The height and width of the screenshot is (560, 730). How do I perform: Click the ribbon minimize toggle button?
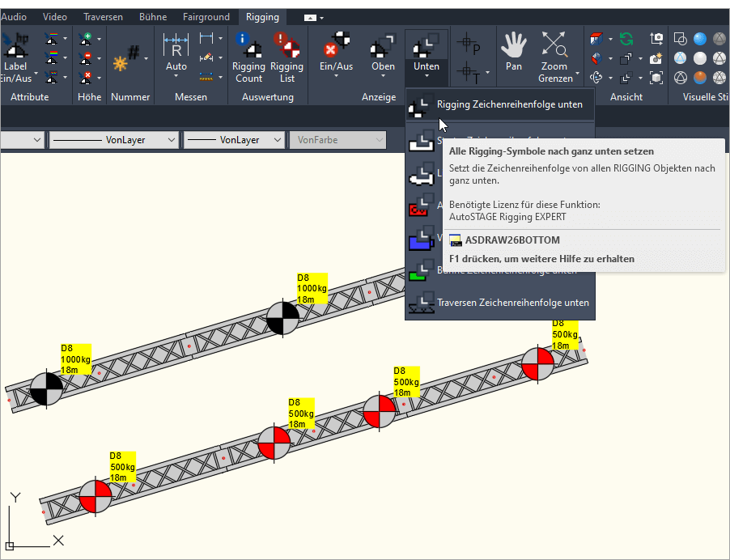310,18
